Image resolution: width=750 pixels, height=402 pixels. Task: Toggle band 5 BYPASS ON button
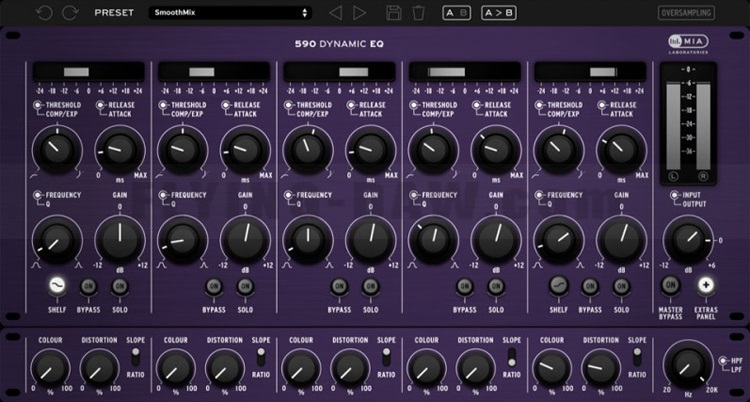[590, 287]
